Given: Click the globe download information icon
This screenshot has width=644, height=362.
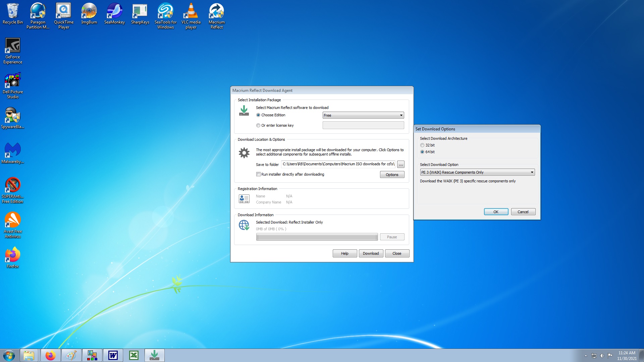Looking at the screenshot, I should [244, 225].
